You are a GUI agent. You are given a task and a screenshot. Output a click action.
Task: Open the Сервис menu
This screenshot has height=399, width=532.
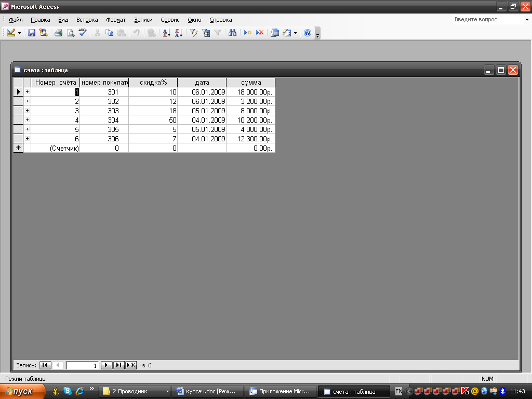pyautogui.click(x=170, y=20)
